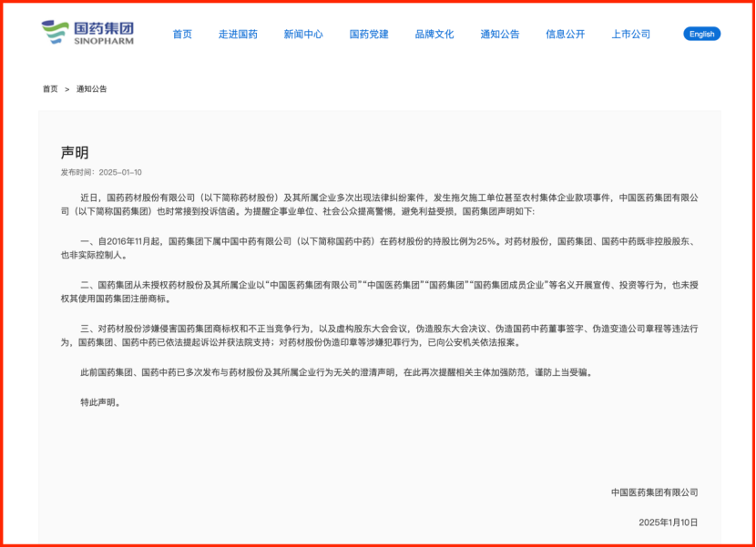Click the paragraph beginning 此前国药集团
Image resolution: width=756 pixels, height=547 pixels.
[336, 372]
